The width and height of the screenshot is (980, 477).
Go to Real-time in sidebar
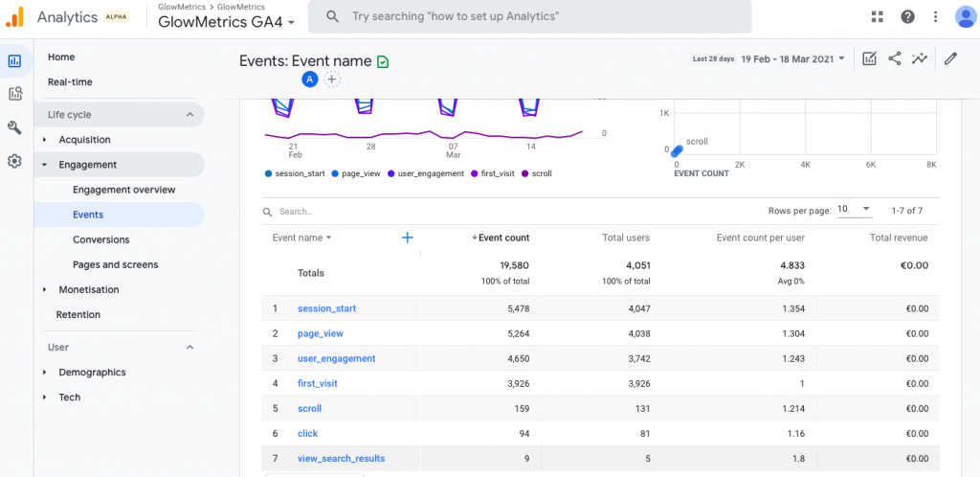(x=70, y=82)
